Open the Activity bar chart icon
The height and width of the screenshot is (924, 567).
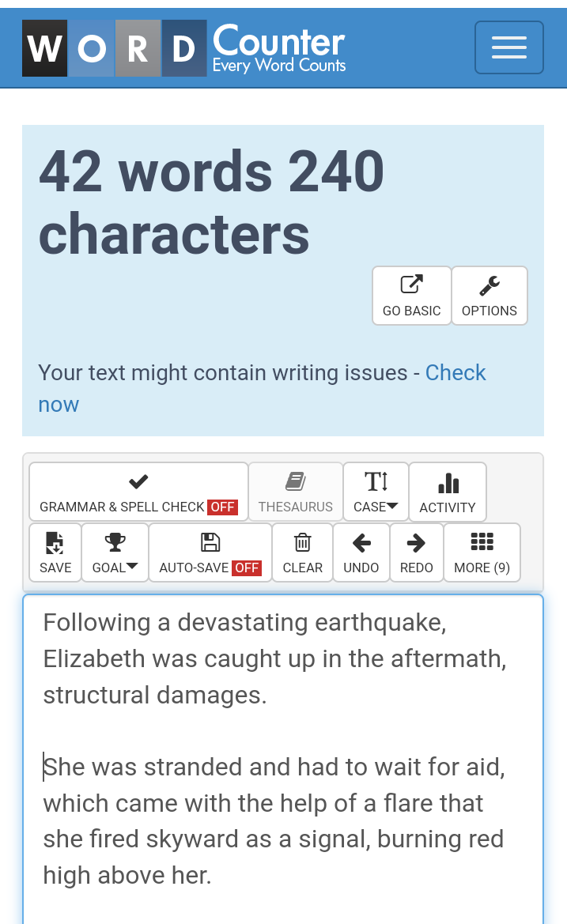pyautogui.click(x=448, y=483)
